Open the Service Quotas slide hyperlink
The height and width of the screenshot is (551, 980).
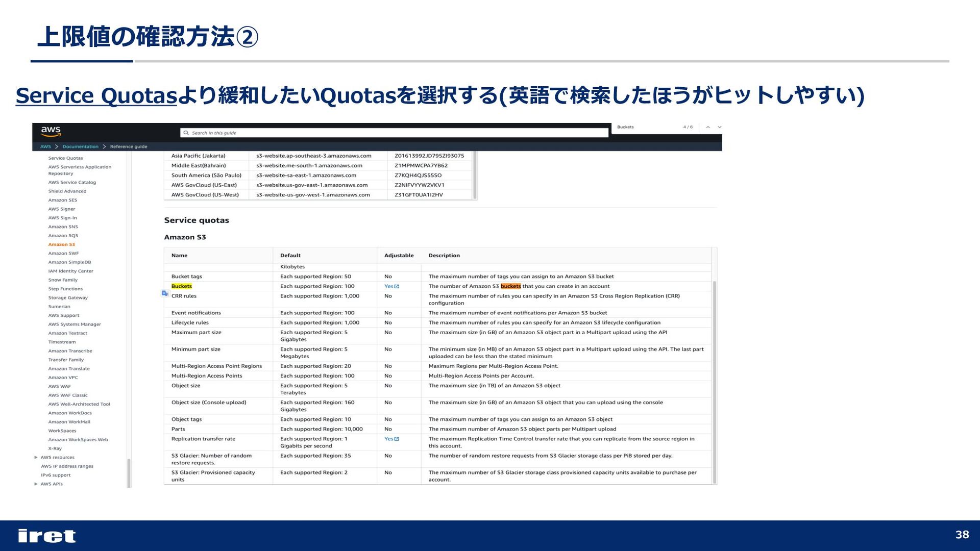pyautogui.click(x=96, y=95)
